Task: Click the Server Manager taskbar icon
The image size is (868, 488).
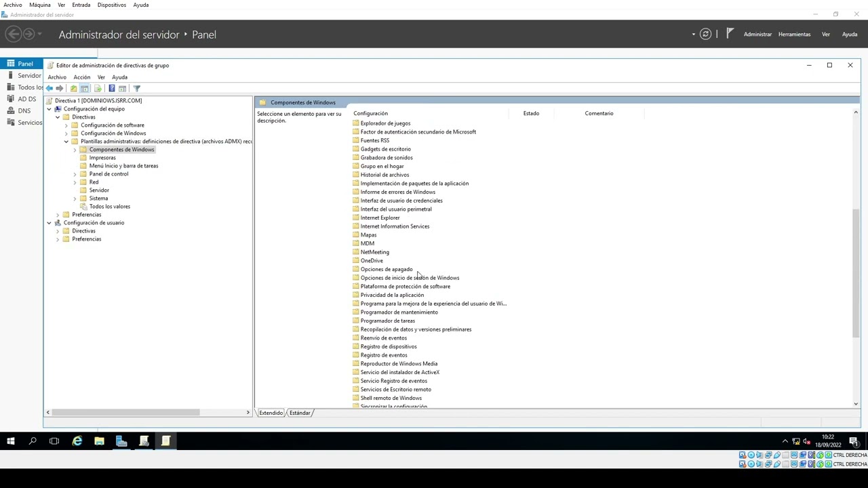Action: pyautogui.click(x=121, y=441)
